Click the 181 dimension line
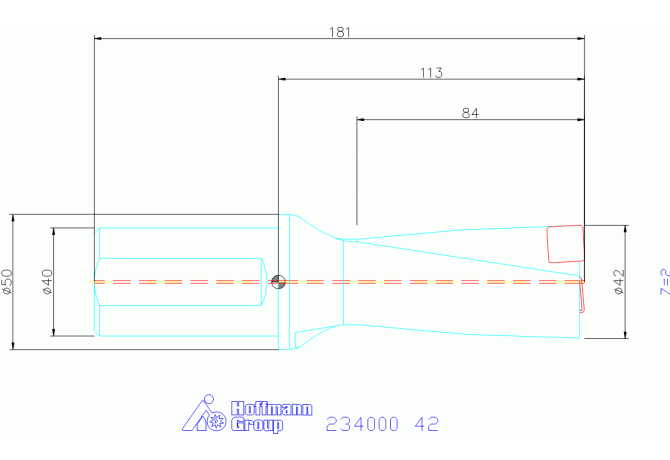Viewport: 670px width, 460px height. tap(200, 39)
